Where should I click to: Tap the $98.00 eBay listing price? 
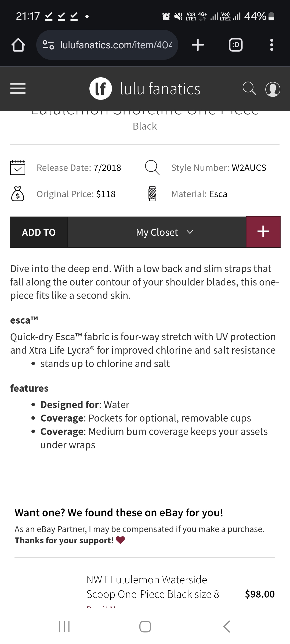coord(260,594)
